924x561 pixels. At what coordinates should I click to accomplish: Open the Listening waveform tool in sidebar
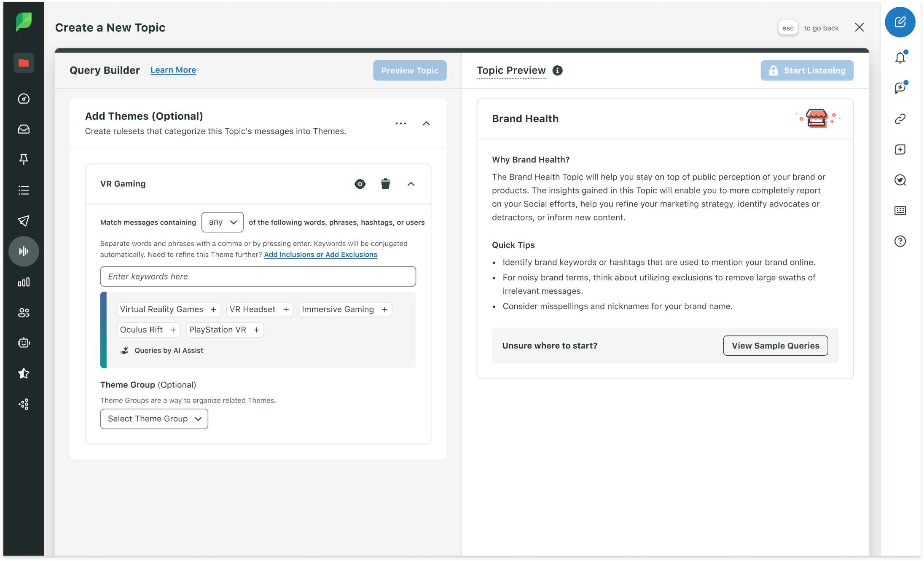[x=24, y=251]
